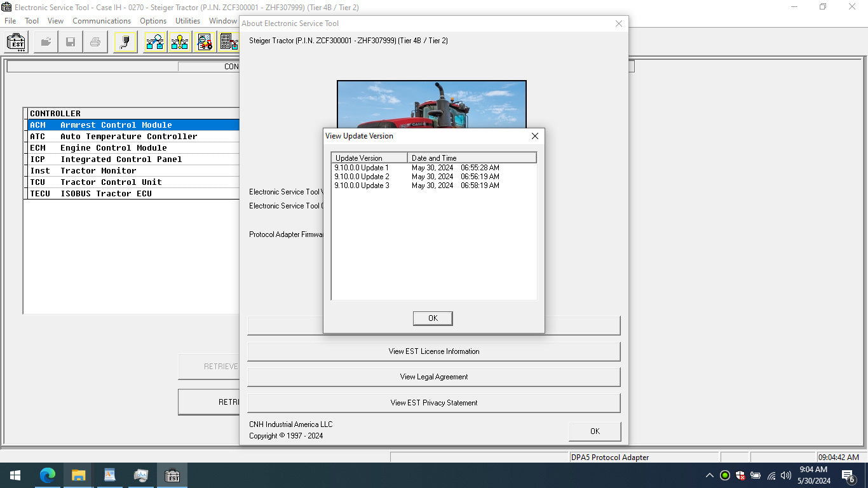The width and height of the screenshot is (868, 488).
Task: Close the About Electronic Service Tool dialog
Action: point(619,24)
